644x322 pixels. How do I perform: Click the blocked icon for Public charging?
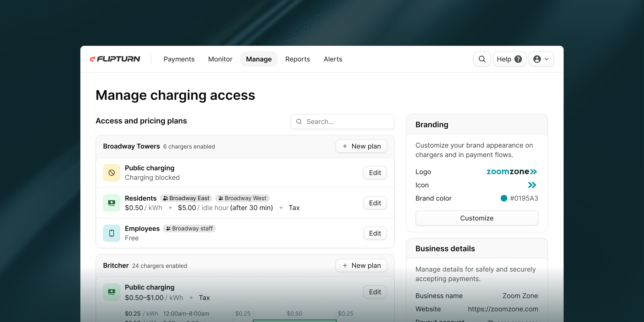(x=111, y=173)
